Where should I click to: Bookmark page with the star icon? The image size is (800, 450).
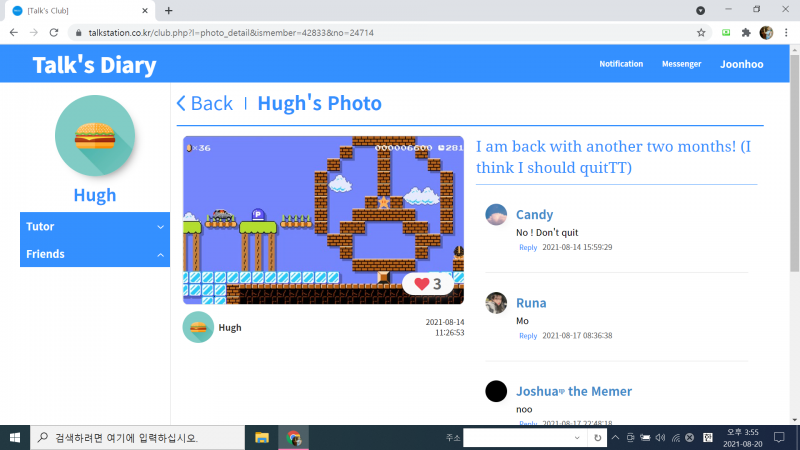(701, 32)
